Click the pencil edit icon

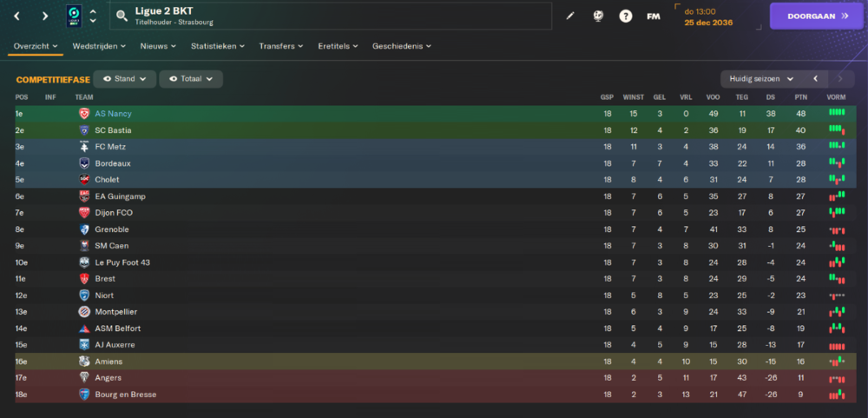tap(570, 16)
